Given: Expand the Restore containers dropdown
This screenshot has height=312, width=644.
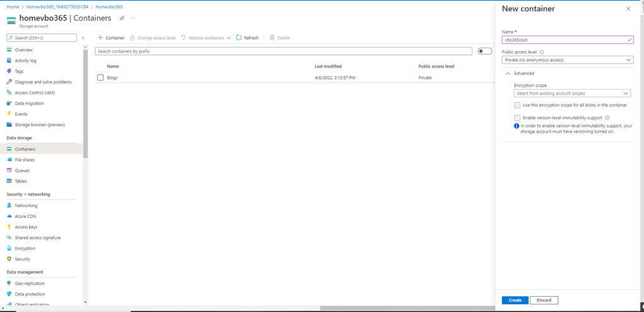Looking at the screenshot, I should (x=206, y=38).
